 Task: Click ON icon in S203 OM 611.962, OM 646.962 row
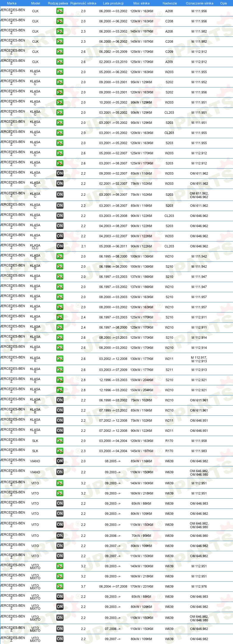60,195
